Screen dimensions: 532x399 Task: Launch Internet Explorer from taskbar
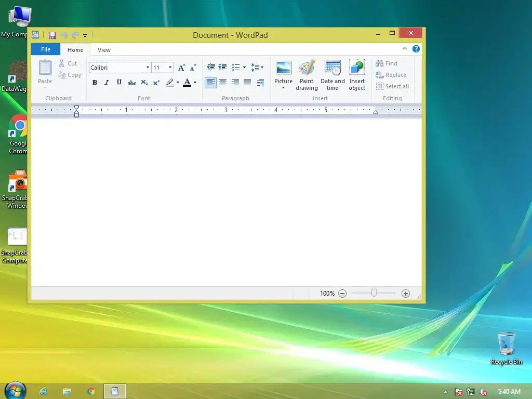click(x=43, y=392)
